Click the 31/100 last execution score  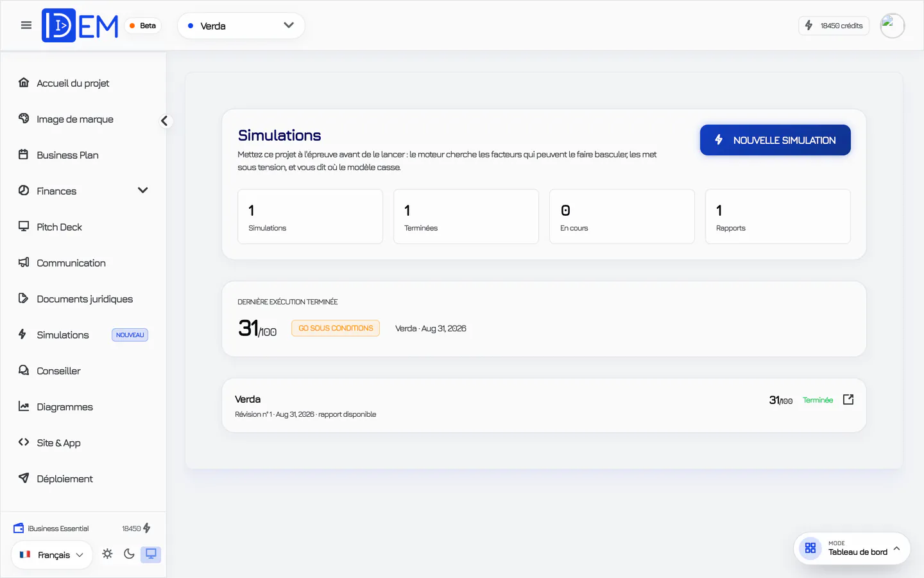[x=257, y=329]
